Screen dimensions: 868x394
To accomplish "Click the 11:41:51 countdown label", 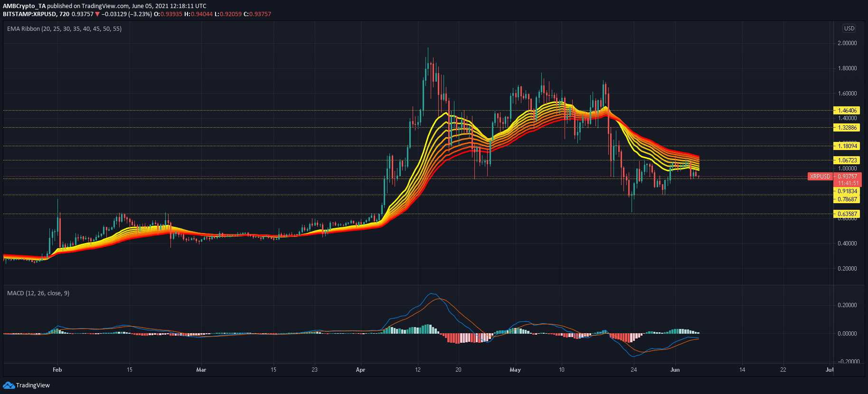I will coord(848,183).
